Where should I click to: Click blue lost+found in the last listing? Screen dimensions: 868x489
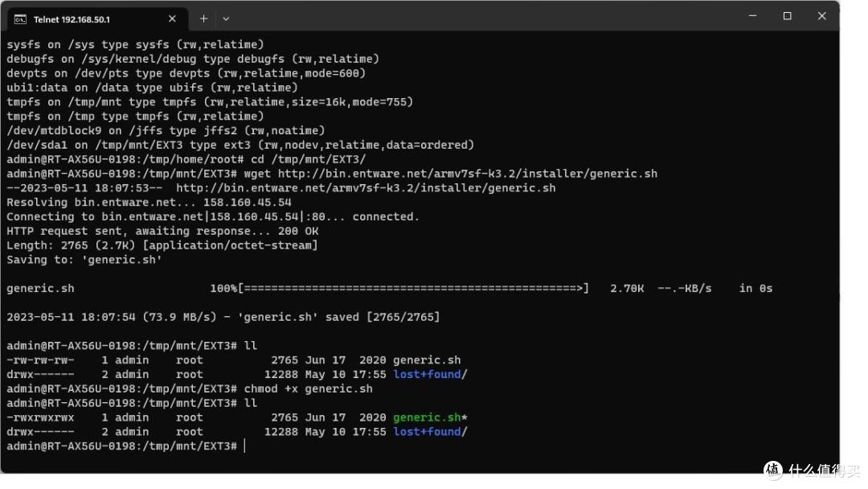pyautogui.click(x=427, y=432)
